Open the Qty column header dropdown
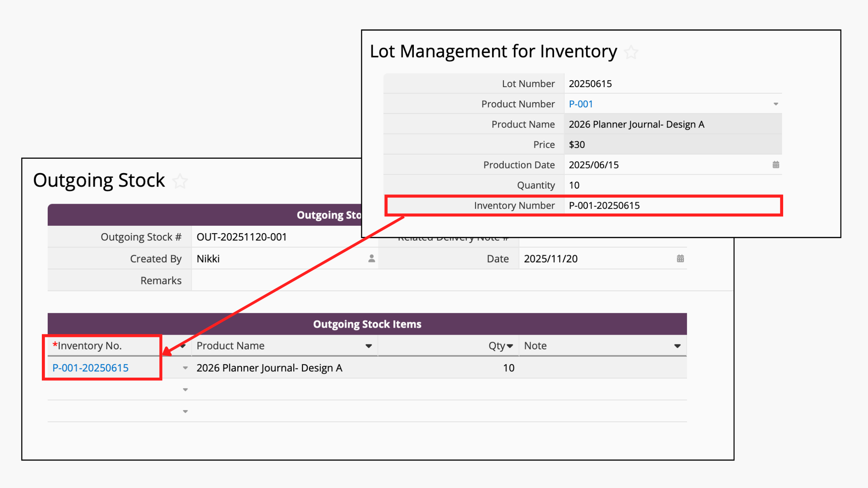 510,346
